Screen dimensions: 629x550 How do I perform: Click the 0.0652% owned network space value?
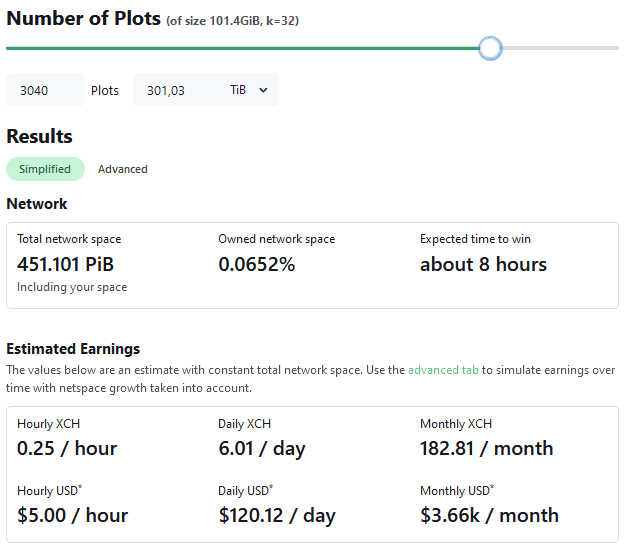pyautogui.click(x=257, y=264)
